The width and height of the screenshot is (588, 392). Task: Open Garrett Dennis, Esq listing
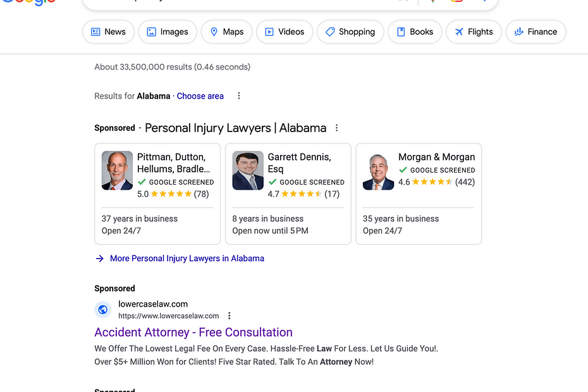(x=299, y=162)
